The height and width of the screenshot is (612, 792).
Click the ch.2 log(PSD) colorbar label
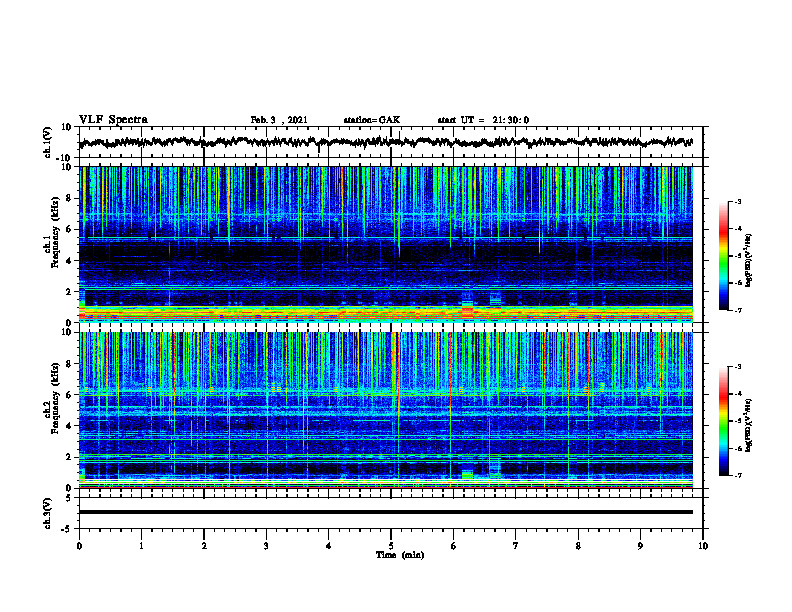tap(748, 425)
